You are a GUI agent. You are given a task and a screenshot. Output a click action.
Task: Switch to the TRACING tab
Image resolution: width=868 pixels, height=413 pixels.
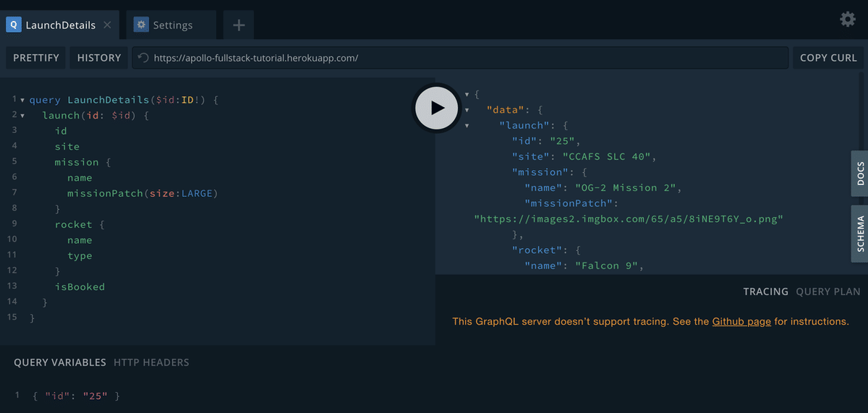point(765,291)
